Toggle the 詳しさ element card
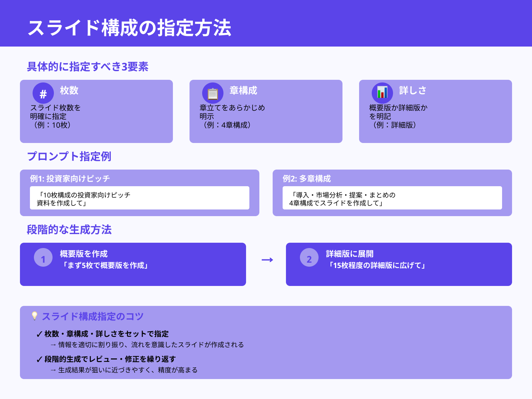The width and height of the screenshot is (532, 399). [x=436, y=111]
